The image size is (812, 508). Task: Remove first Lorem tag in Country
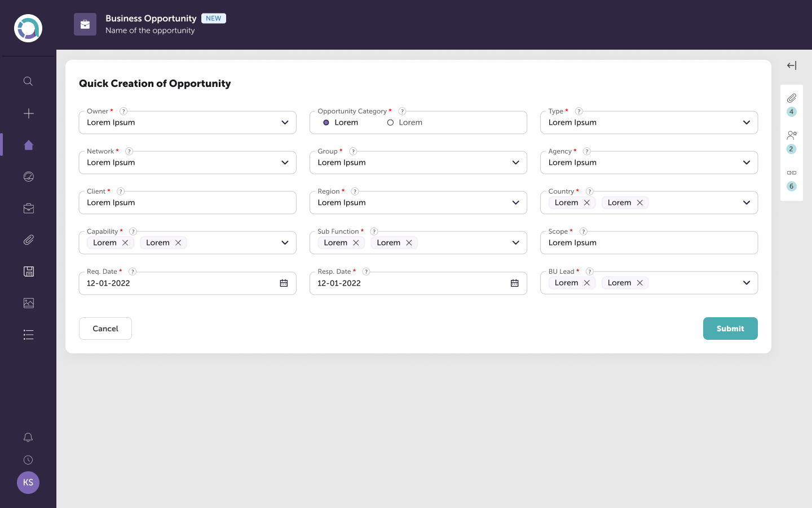click(x=586, y=203)
